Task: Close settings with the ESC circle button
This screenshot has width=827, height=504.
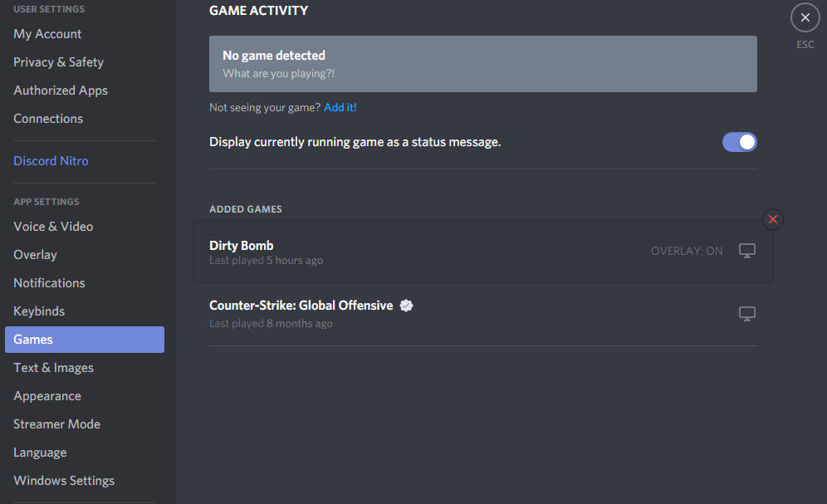Action: click(x=805, y=17)
